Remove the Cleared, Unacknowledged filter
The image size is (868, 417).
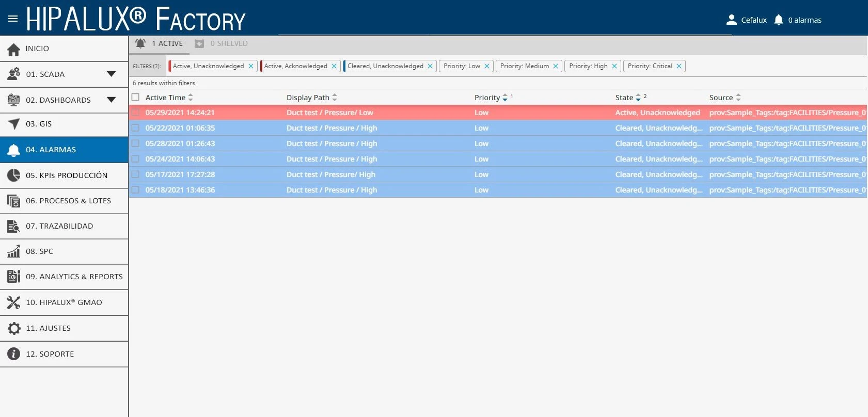coord(430,66)
